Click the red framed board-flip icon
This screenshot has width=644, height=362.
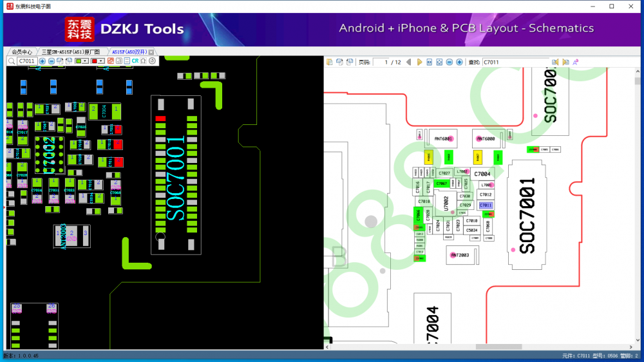coord(111,61)
